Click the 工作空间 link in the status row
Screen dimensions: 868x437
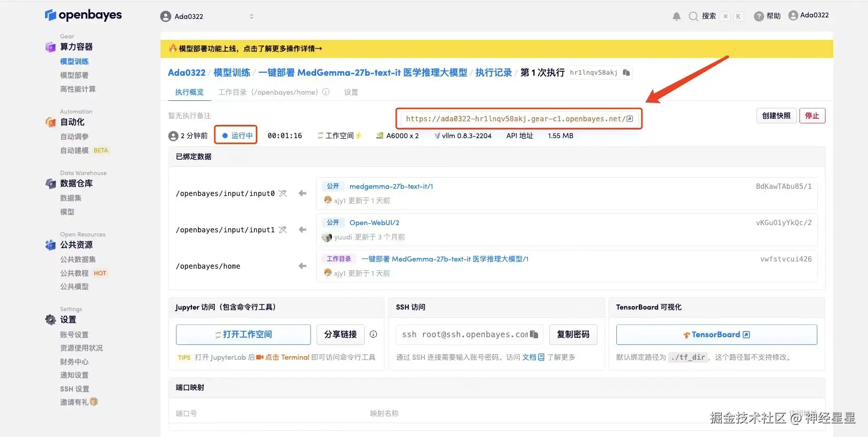click(339, 136)
